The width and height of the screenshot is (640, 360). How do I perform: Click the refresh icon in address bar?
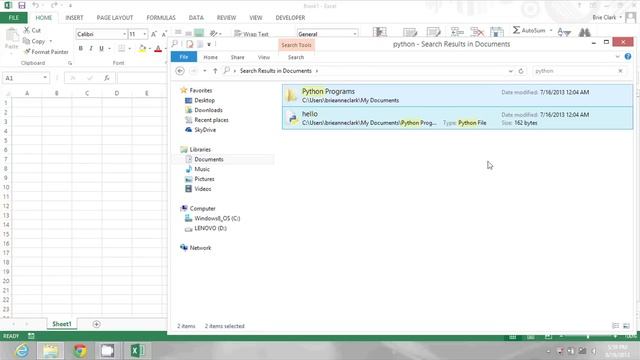521,71
